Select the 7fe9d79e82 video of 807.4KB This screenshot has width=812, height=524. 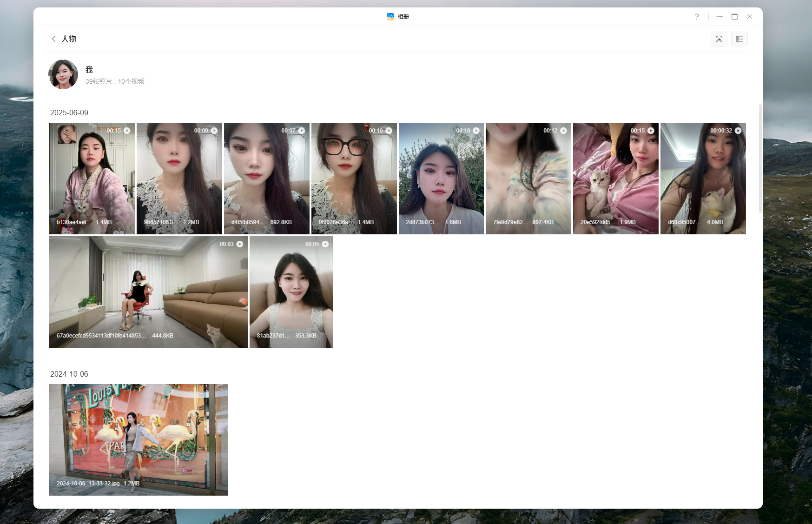coord(528,179)
